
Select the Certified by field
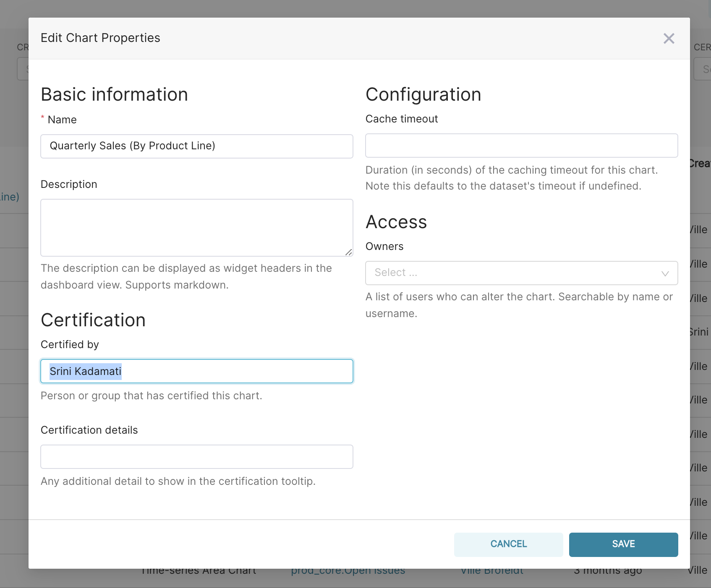[x=196, y=371]
